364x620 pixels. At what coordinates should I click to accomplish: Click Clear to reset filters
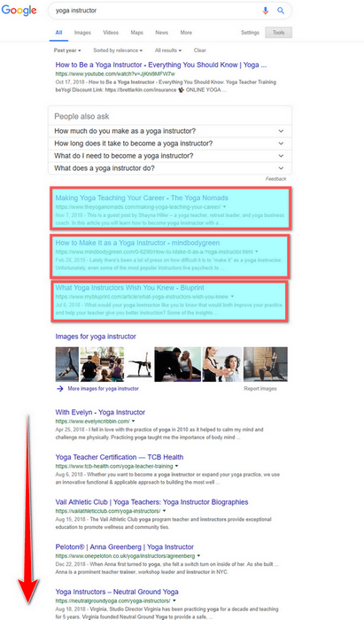coord(200,50)
